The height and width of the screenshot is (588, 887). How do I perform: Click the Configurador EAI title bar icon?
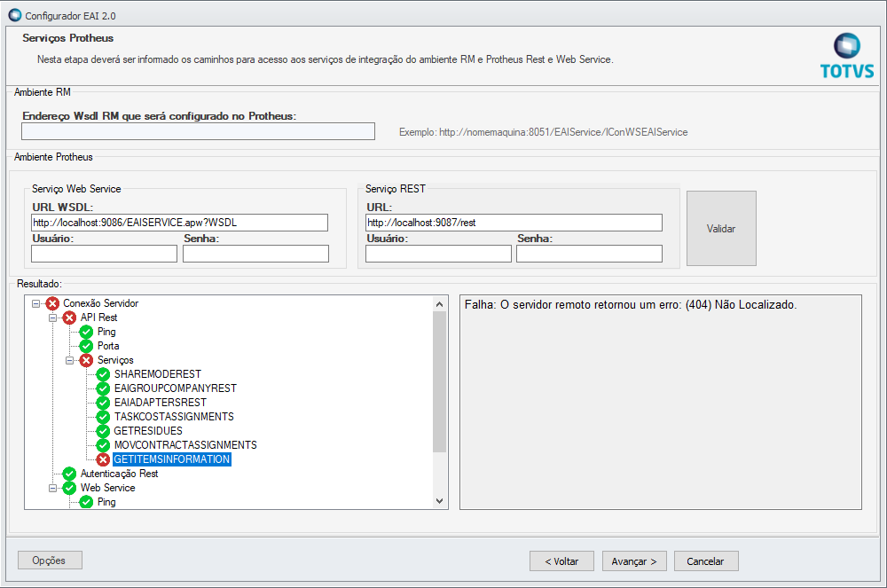[15, 15]
